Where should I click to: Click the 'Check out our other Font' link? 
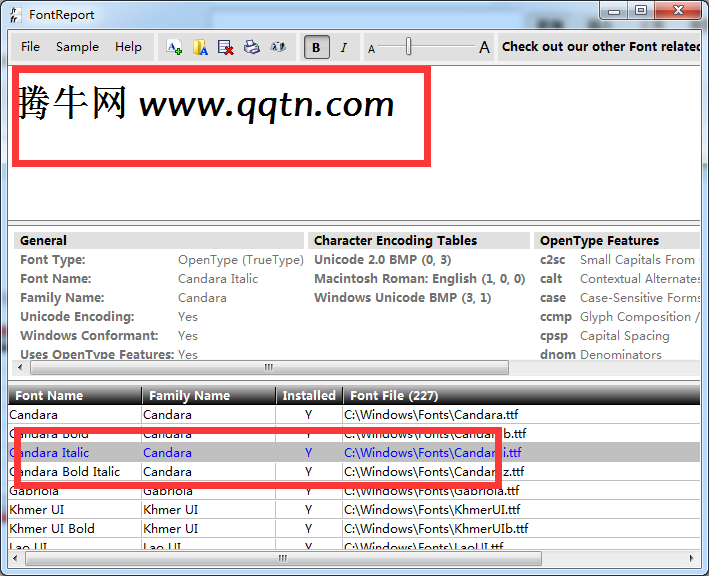pos(600,47)
